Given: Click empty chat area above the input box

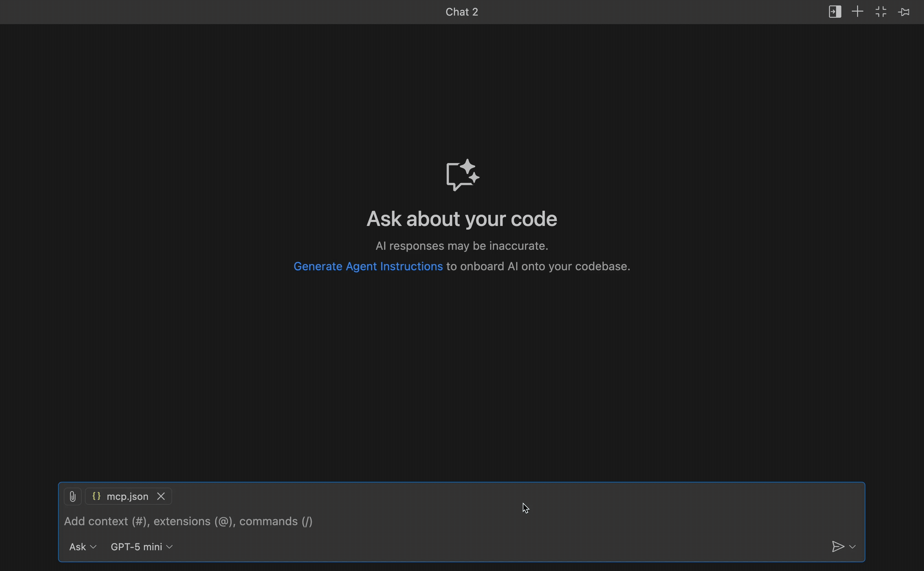Looking at the screenshot, I should tap(461, 378).
